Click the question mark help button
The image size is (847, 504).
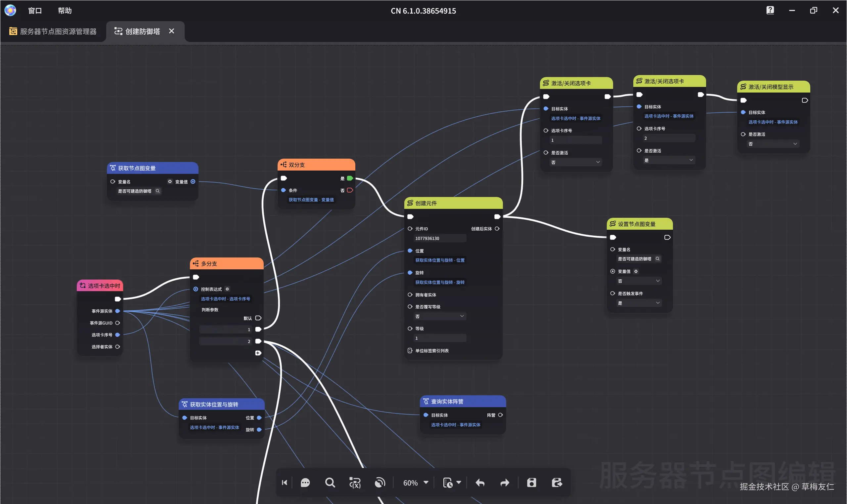[x=770, y=10]
